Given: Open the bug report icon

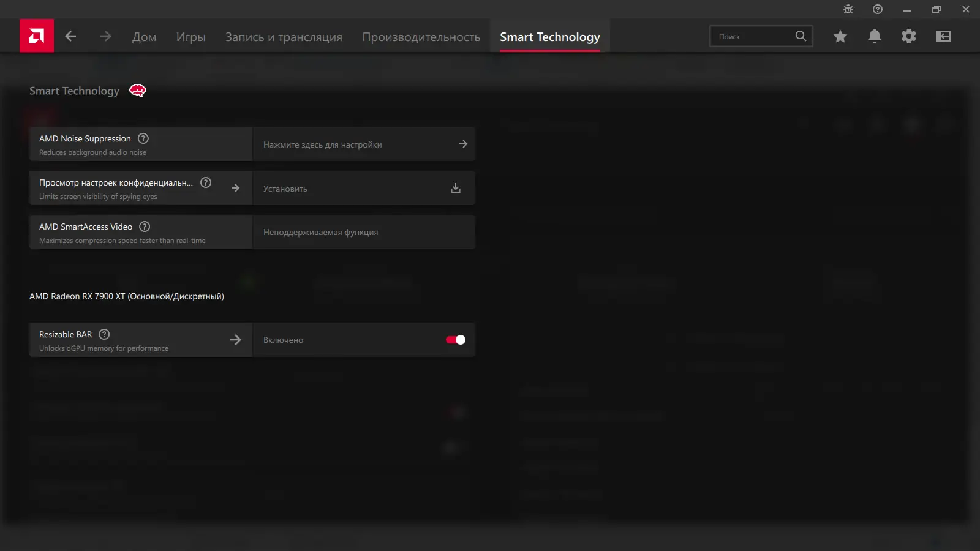Looking at the screenshot, I should [x=848, y=9].
